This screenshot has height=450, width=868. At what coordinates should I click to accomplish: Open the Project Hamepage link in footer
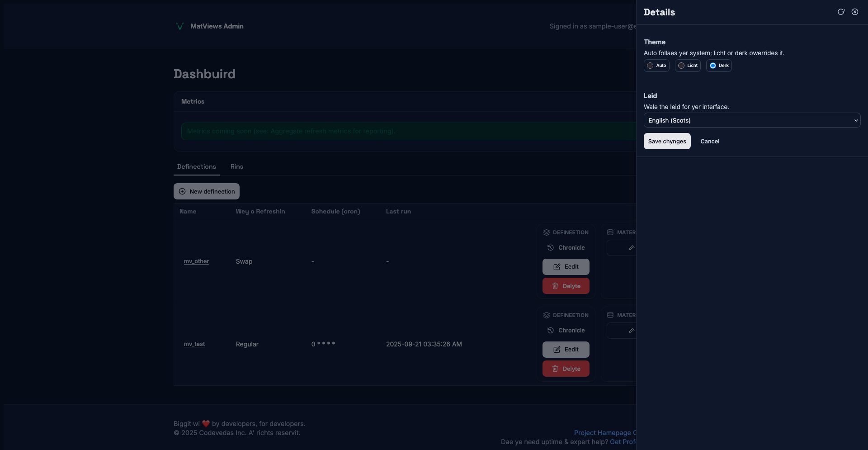[602, 433]
